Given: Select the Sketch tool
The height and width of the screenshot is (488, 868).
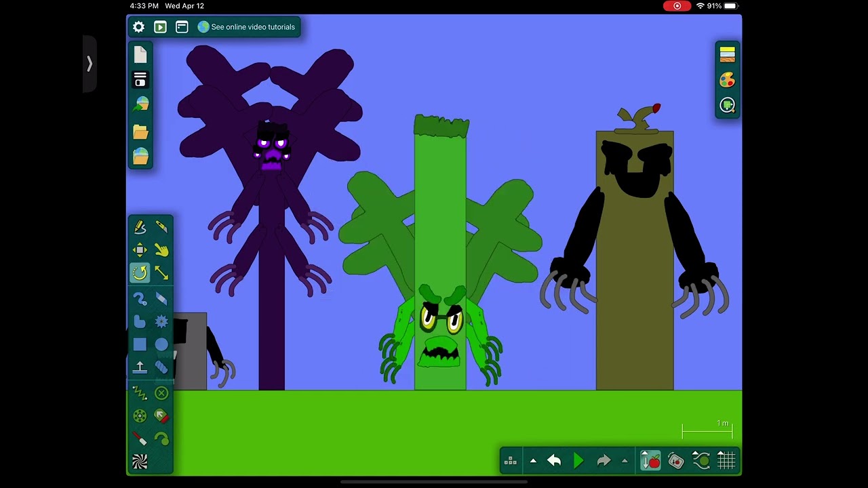Looking at the screenshot, I should [140, 228].
